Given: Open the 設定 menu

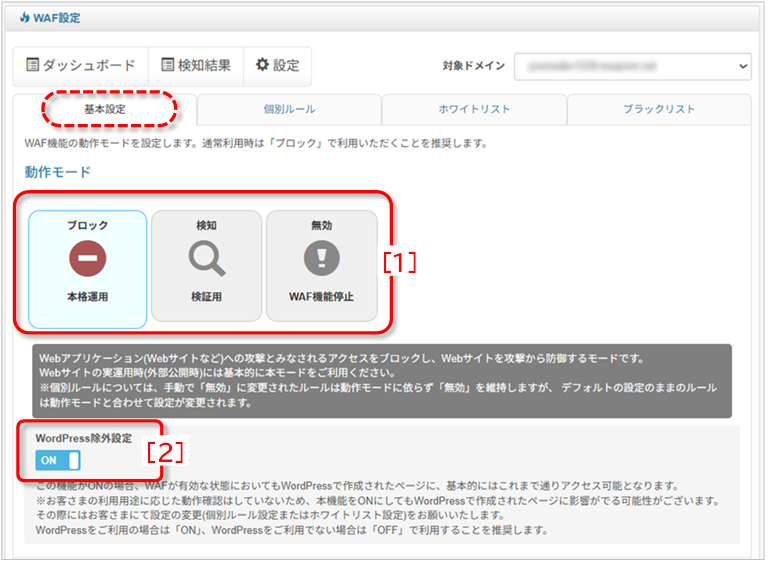Looking at the screenshot, I should pos(277,66).
